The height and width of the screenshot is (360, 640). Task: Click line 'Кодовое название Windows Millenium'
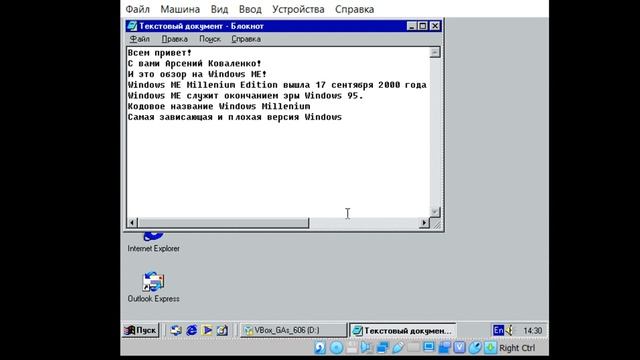click(219, 107)
